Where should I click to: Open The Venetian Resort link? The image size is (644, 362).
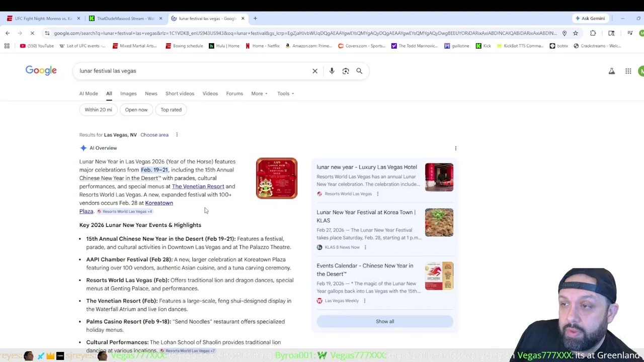coord(198,187)
